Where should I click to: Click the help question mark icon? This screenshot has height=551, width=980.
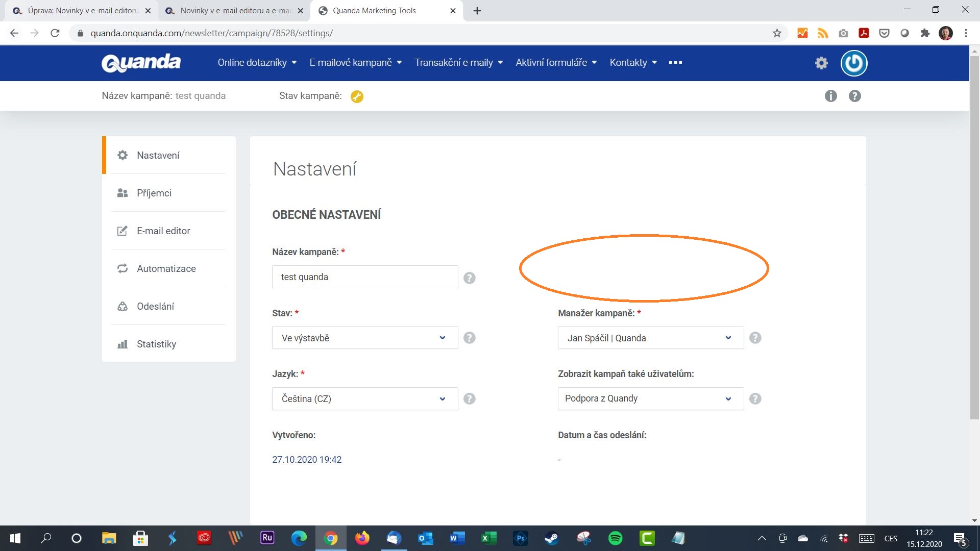point(855,95)
